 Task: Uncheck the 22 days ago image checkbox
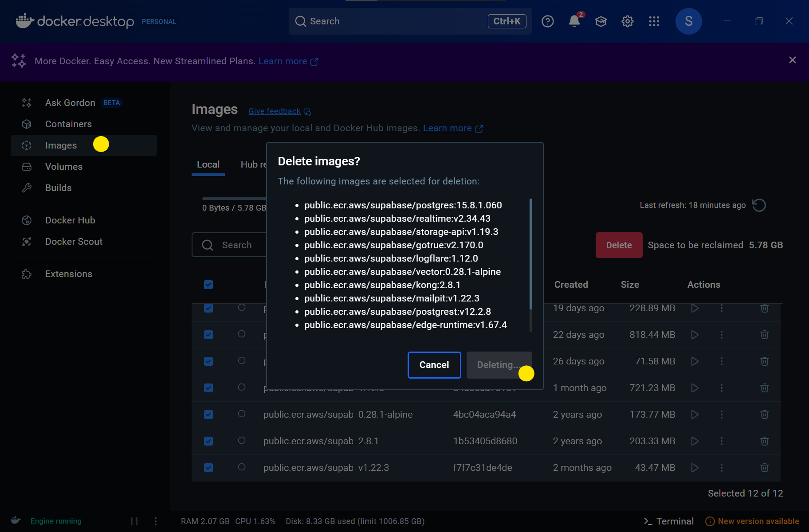tap(208, 335)
